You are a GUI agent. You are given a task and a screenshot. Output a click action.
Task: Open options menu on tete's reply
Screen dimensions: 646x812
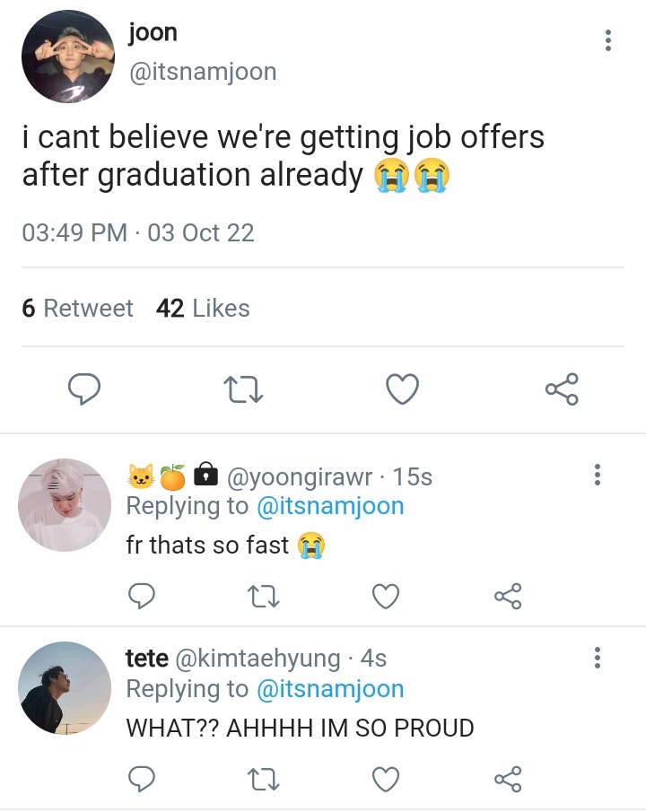point(598,657)
